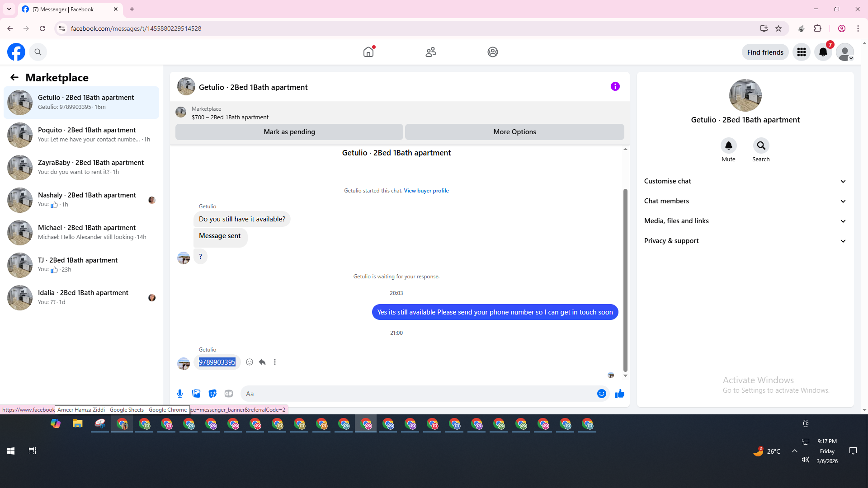This screenshot has width=868, height=488.
Task: Open Facebook notifications bell
Action: pyautogui.click(x=823, y=52)
